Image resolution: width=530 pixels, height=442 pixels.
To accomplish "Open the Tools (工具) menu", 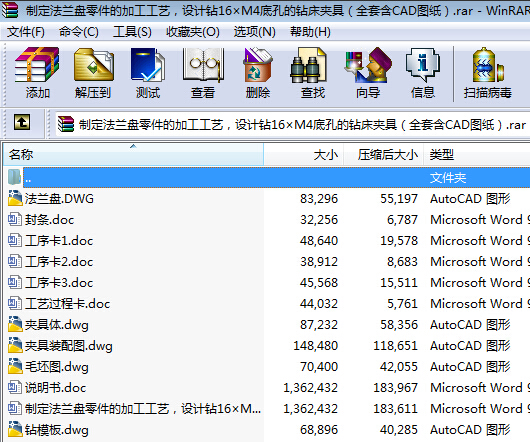I will click(x=132, y=32).
